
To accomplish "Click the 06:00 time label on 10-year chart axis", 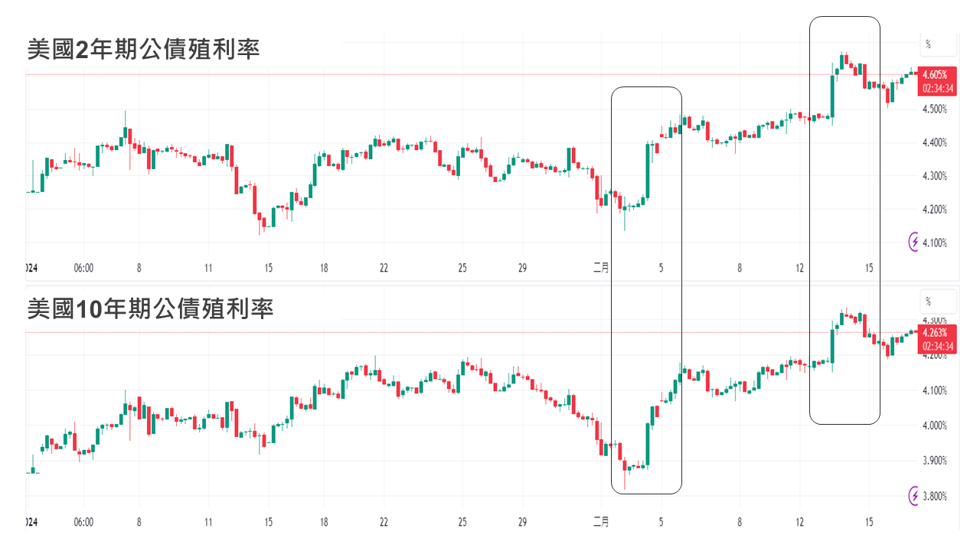I will click(x=83, y=522).
